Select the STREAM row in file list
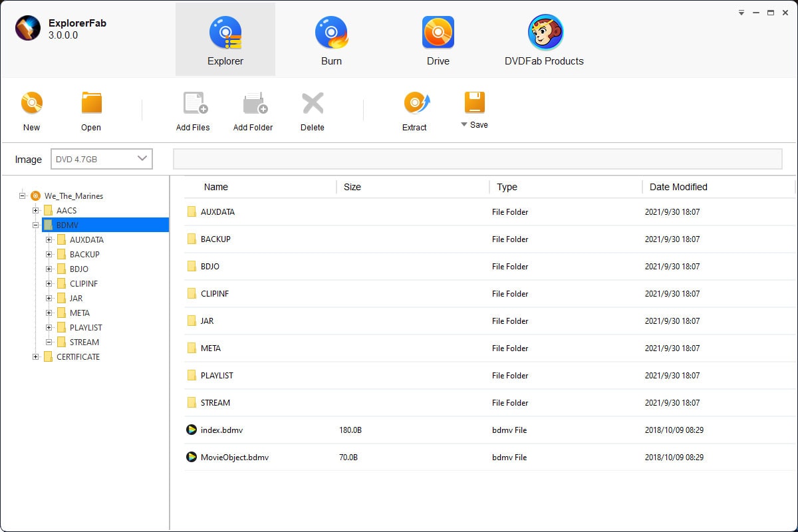 coord(489,402)
